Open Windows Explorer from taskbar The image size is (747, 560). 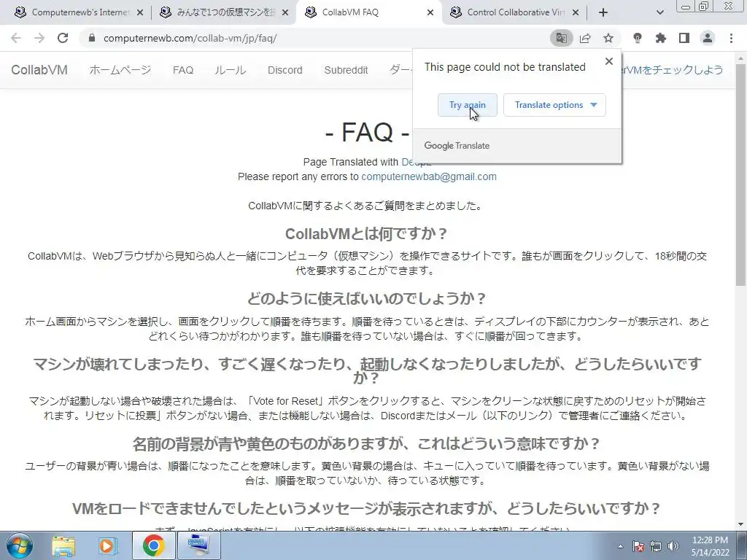tap(63, 545)
